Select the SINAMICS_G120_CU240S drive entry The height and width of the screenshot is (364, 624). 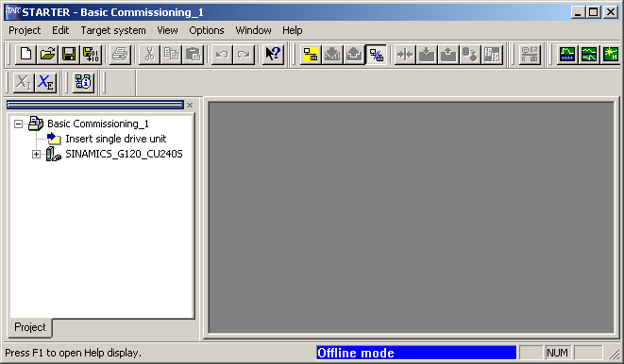coord(124,154)
